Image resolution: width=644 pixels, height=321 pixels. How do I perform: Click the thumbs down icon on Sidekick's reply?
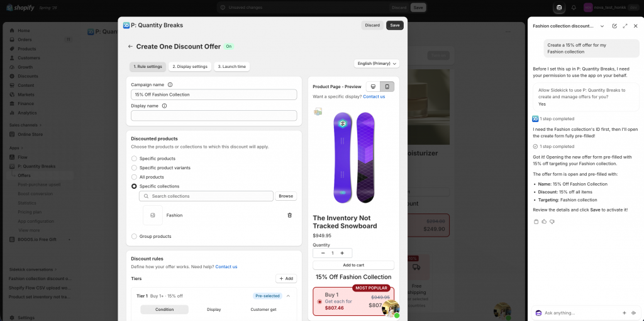(552, 222)
